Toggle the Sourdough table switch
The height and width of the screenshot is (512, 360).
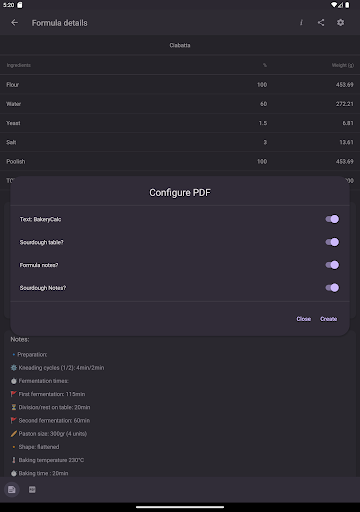(x=332, y=242)
